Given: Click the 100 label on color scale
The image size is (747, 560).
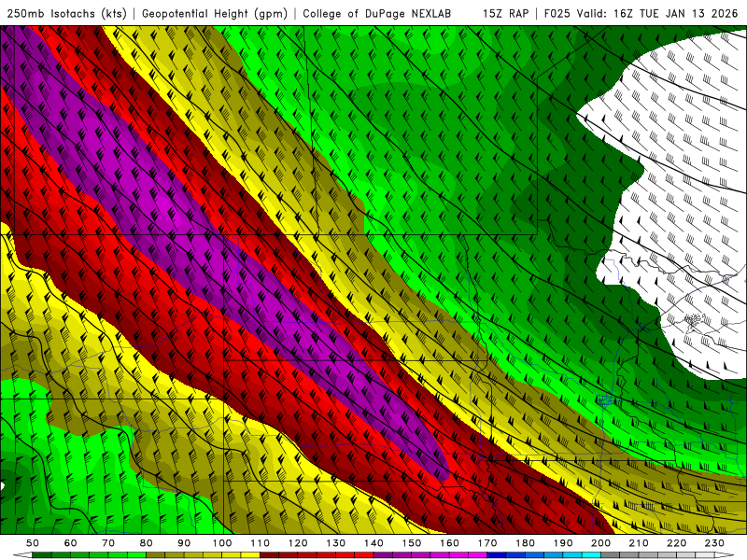Looking at the screenshot, I should (222, 543).
